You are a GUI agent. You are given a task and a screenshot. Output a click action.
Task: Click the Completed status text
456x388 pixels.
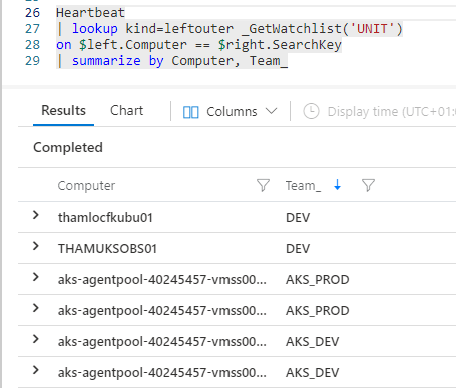pyautogui.click(x=68, y=147)
